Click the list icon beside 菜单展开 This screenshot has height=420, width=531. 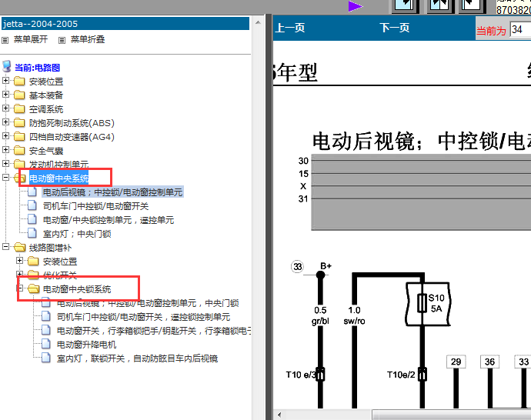click(x=5, y=40)
